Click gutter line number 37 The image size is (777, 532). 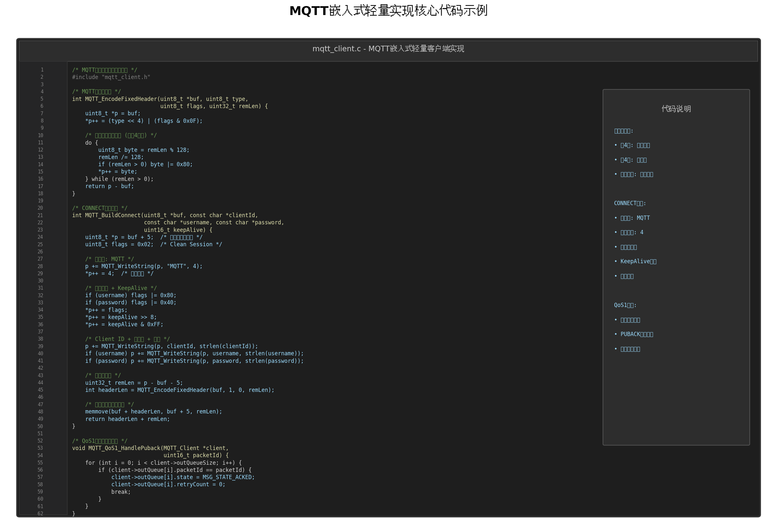40,332
